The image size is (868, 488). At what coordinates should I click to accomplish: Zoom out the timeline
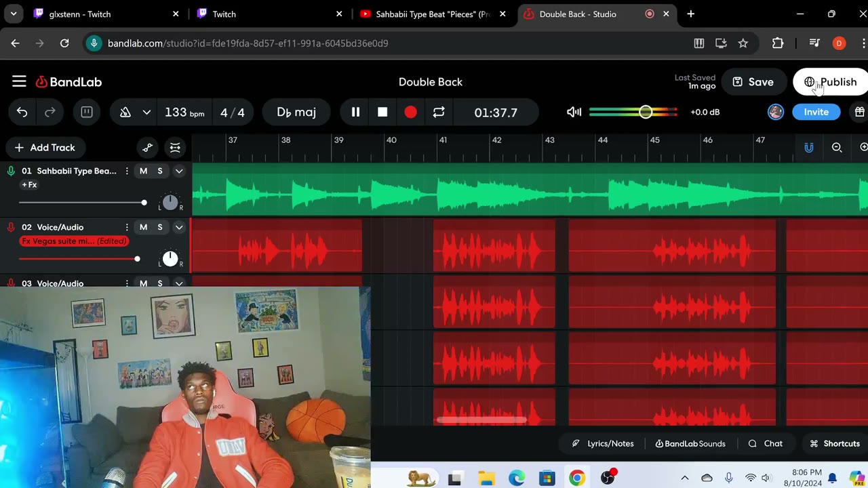click(x=837, y=148)
